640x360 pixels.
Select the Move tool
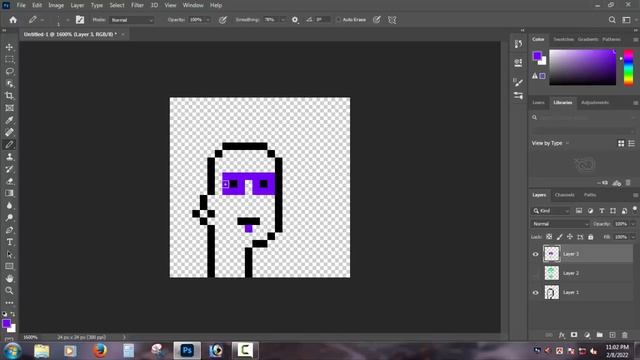[9, 47]
